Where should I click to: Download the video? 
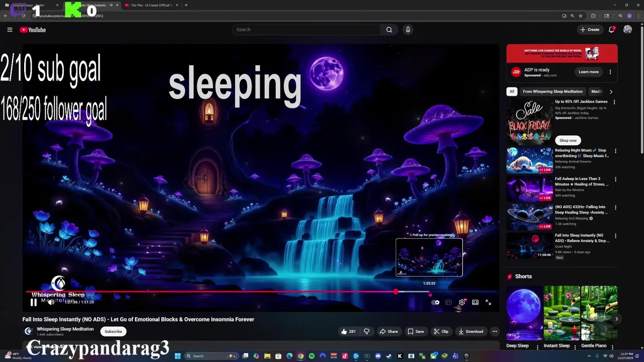(471, 331)
